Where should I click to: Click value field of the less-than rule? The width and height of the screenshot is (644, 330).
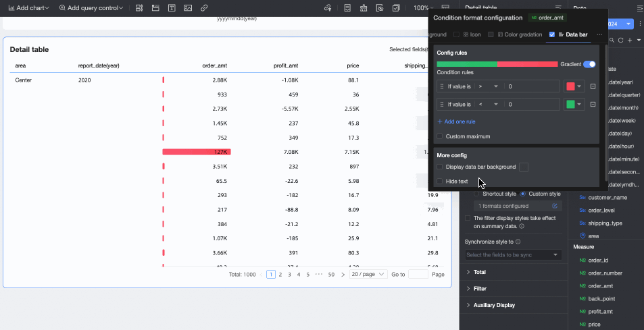pyautogui.click(x=532, y=105)
